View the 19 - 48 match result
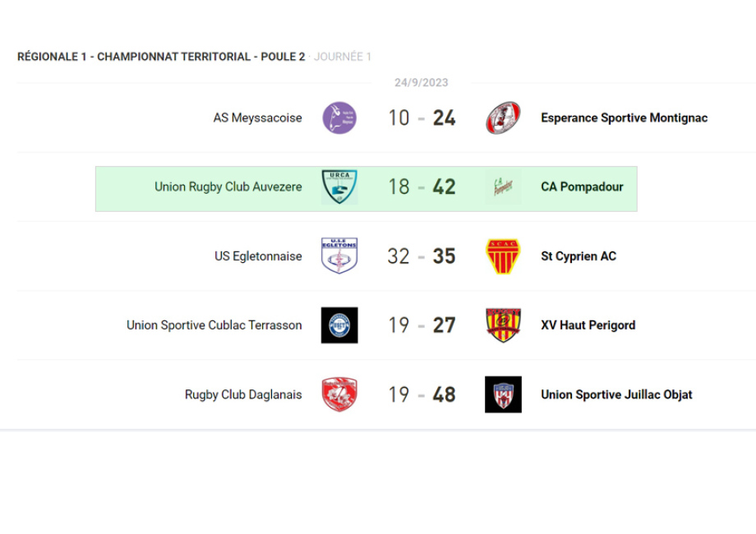This screenshot has width=756, height=534. click(422, 394)
